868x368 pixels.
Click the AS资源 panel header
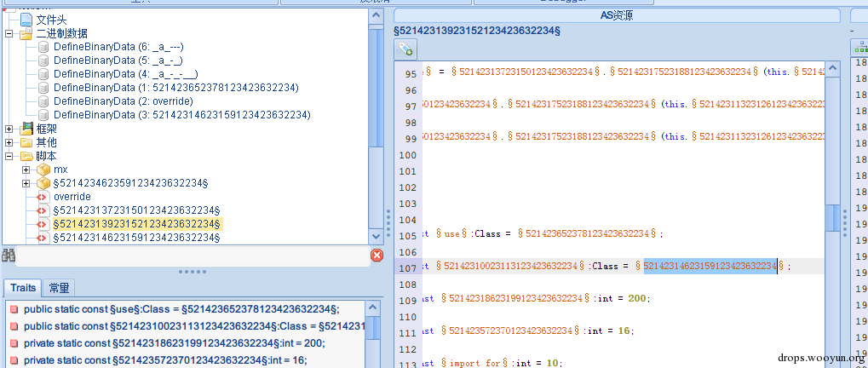coord(617,15)
